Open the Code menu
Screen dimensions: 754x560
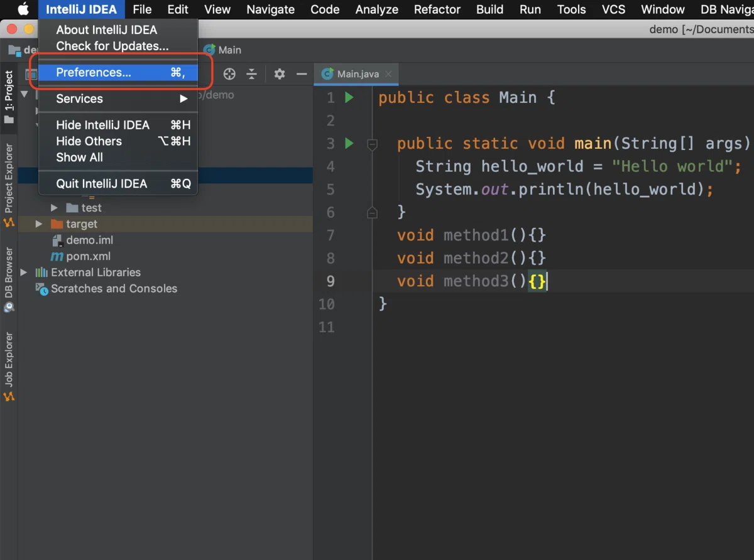pos(325,9)
